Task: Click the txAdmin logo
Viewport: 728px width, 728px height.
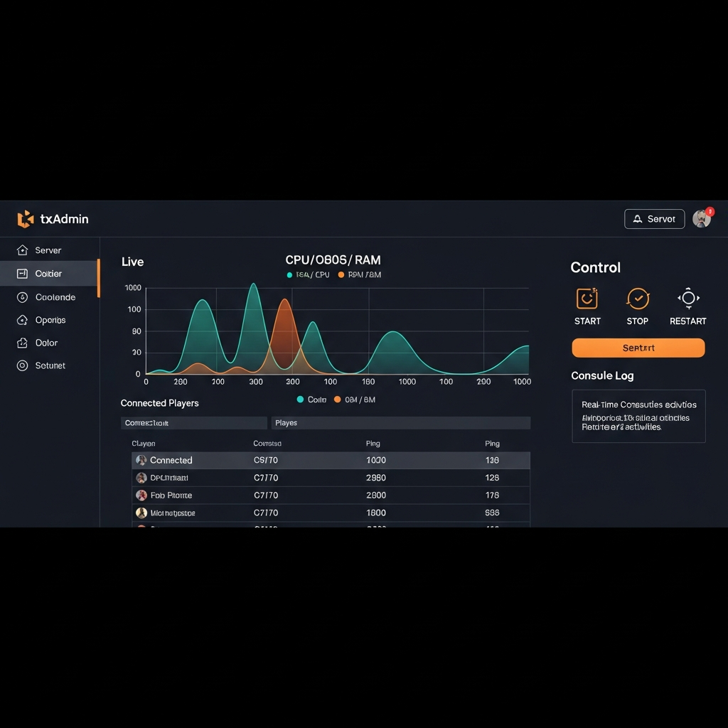Action: [25, 219]
